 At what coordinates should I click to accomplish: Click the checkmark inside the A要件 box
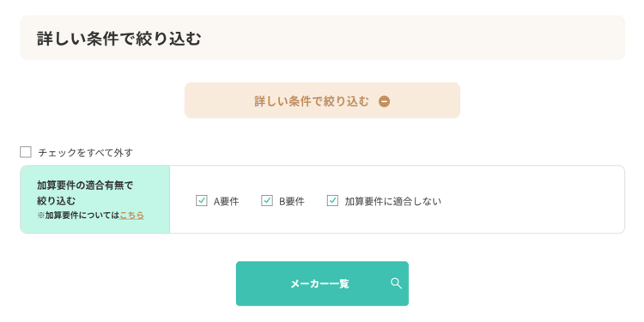(201, 201)
